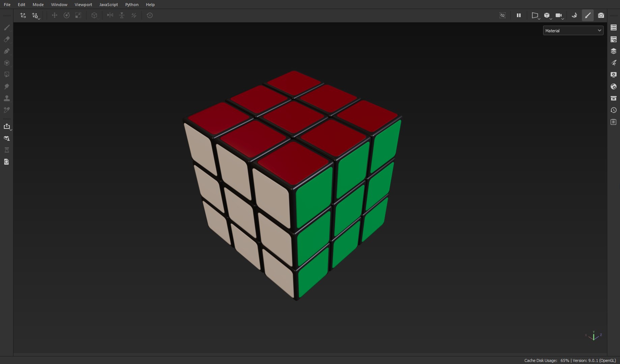Open the History panel
The width and height of the screenshot is (620, 364).
tap(614, 110)
